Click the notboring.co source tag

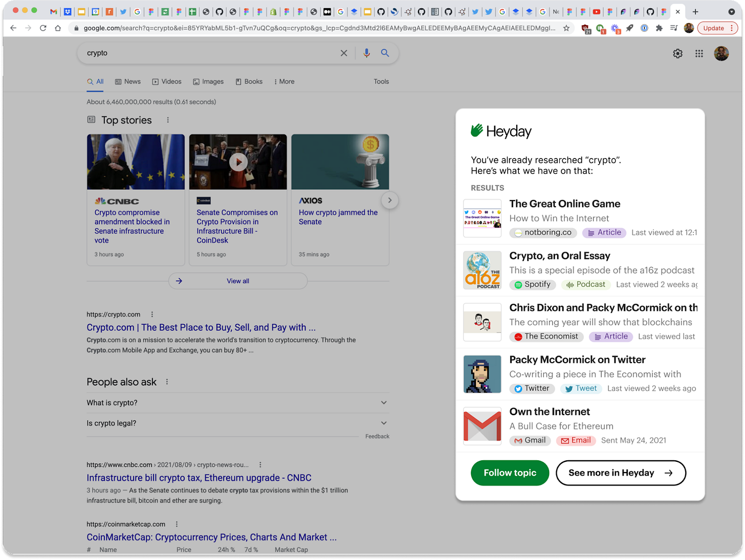(x=543, y=233)
